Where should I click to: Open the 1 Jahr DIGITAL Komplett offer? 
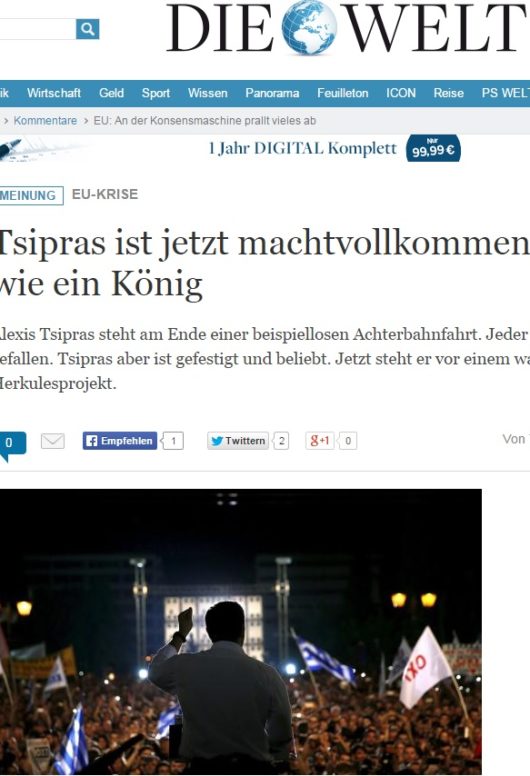click(303, 148)
